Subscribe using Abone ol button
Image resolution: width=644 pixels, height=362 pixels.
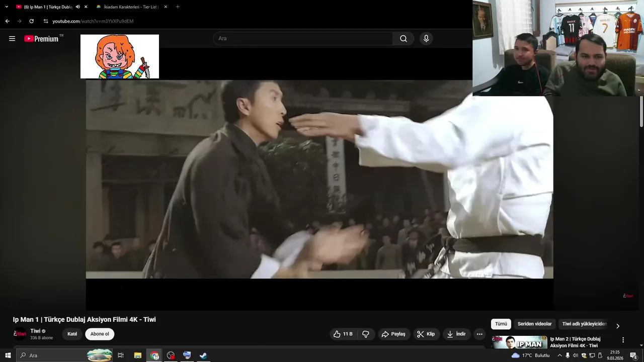point(100,334)
